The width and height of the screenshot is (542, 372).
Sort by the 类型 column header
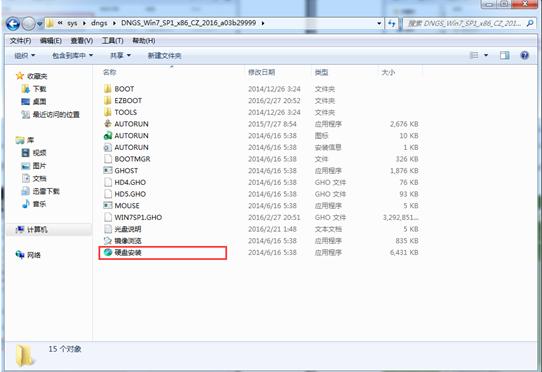(321, 72)
